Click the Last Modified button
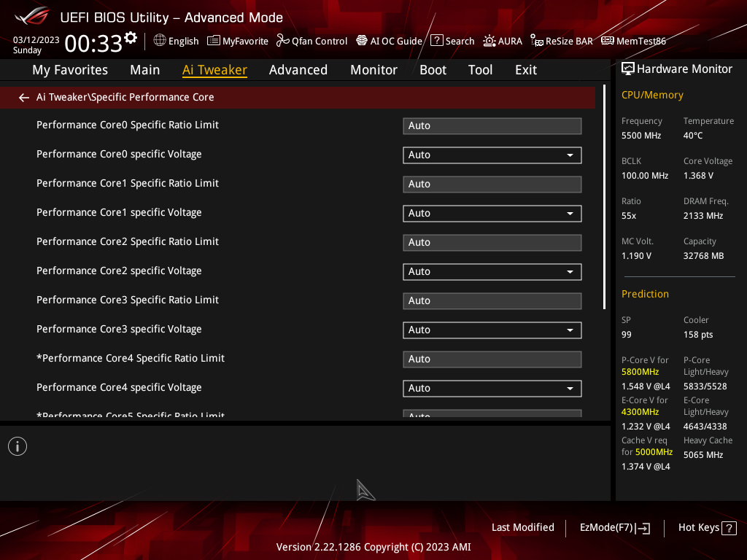The height and width of the screenshot is (560, 747). click(522, 528)
